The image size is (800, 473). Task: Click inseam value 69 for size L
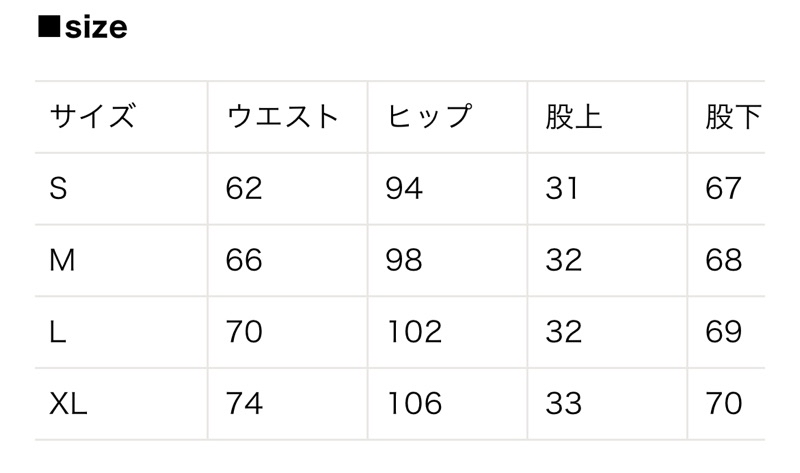[x=723, y=332]
